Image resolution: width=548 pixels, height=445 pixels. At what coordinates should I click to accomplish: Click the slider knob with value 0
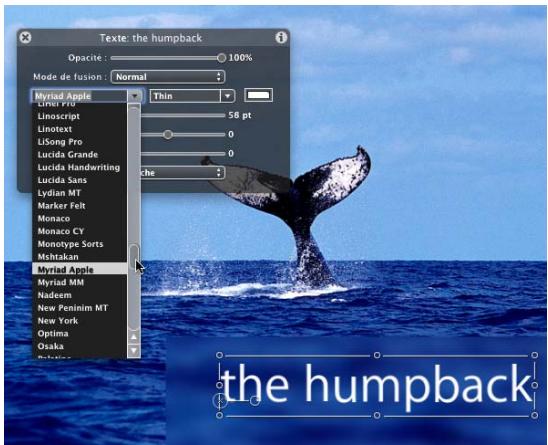coord(168,135)
